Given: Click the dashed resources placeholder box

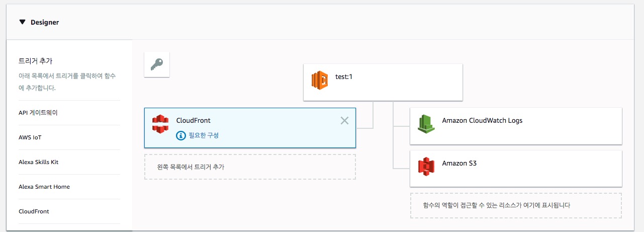Looking at the screenshot, I should [x=516, y=205].
